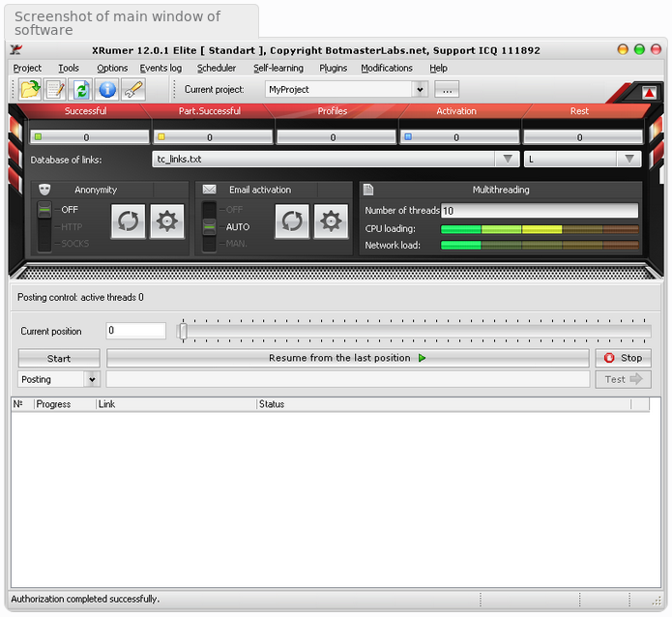Open the Options menu
The height and width of the screenshot is (617, 672).
[112, 68]
